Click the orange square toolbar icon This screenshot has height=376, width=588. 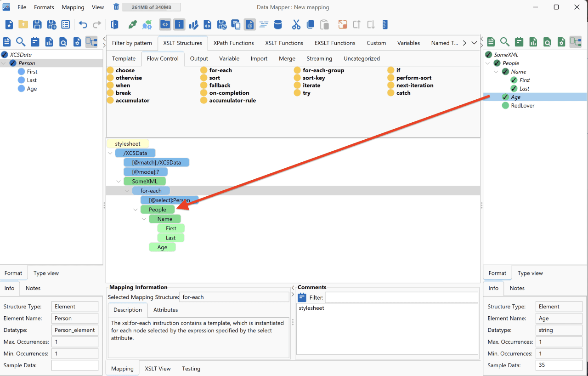click(x=343, y=24)
